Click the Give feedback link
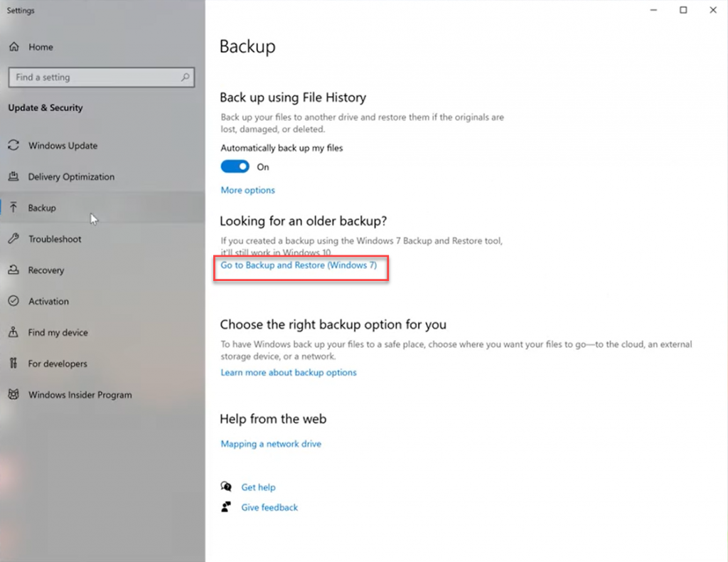 coord(269,508)
